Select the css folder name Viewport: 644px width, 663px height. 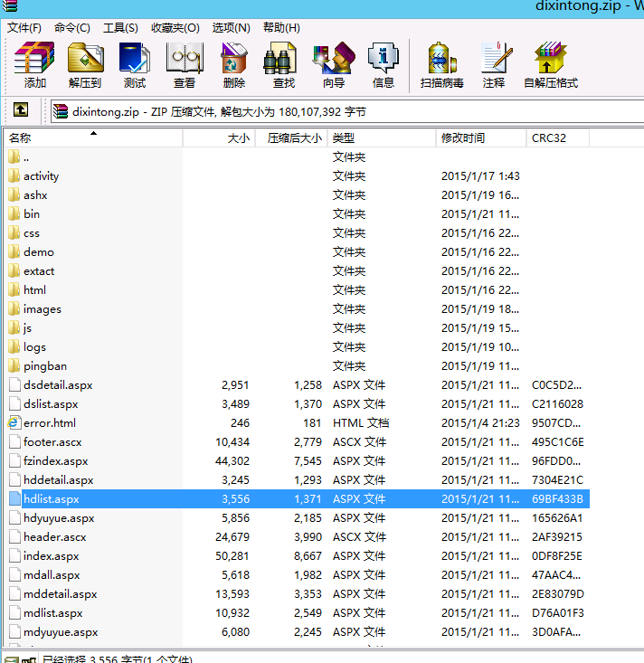tap(32, 233)
